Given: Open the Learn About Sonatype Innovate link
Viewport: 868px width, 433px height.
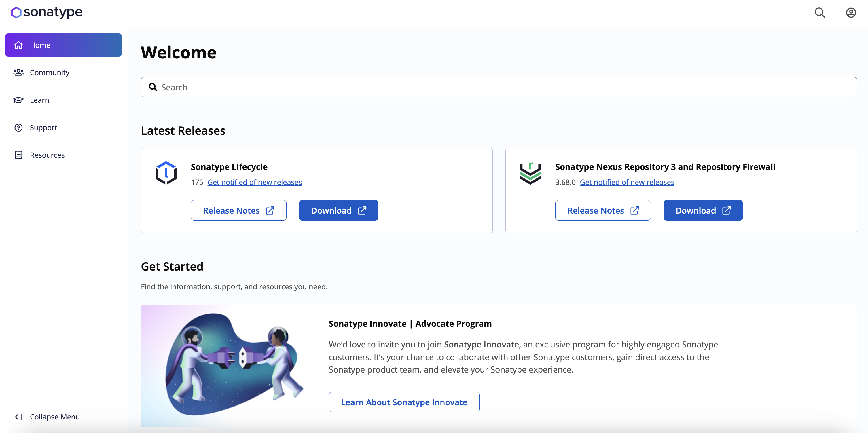Looking at the screenshot, I should coord(403,402).
